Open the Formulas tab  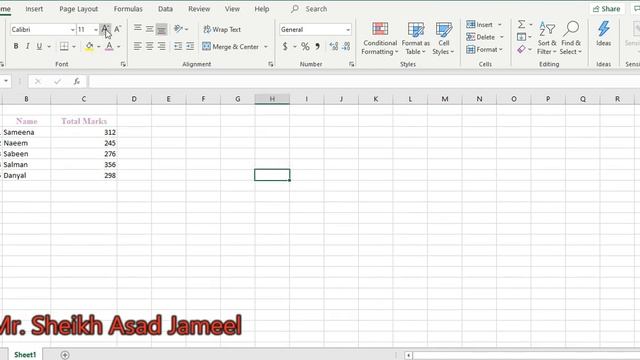click(x=128, y=9)
